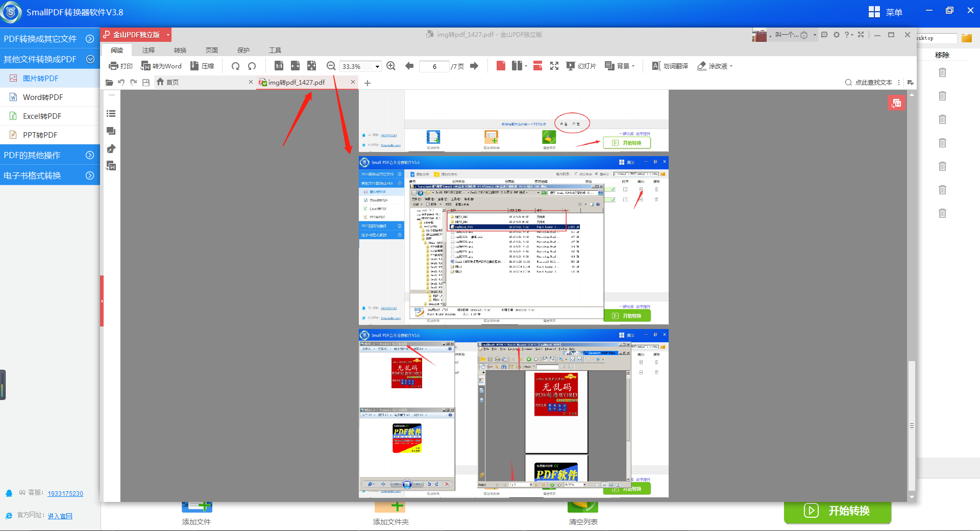
Task: Open the 进入官网 website link
Action: pos(60,516)
